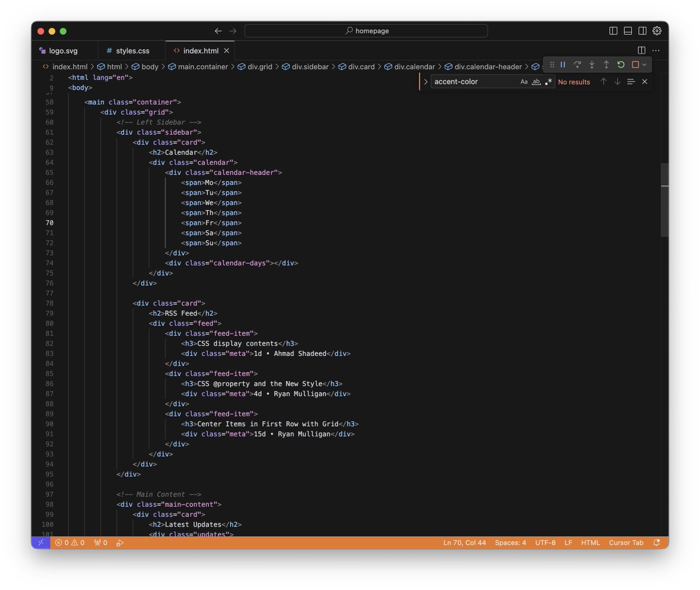Go to next match arrow

point(617,82)
